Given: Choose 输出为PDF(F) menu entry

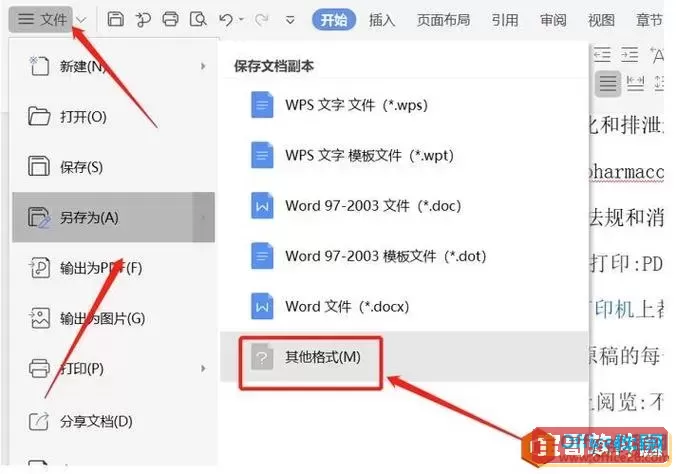Looking at the screenshot, I should pyautogui.click(x=113, y=268).
